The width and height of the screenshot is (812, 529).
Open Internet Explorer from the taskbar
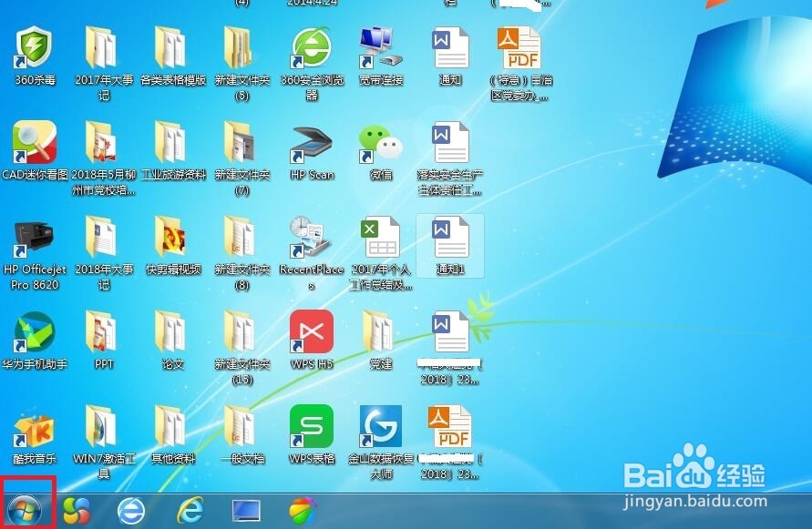(x=190, y=511)
